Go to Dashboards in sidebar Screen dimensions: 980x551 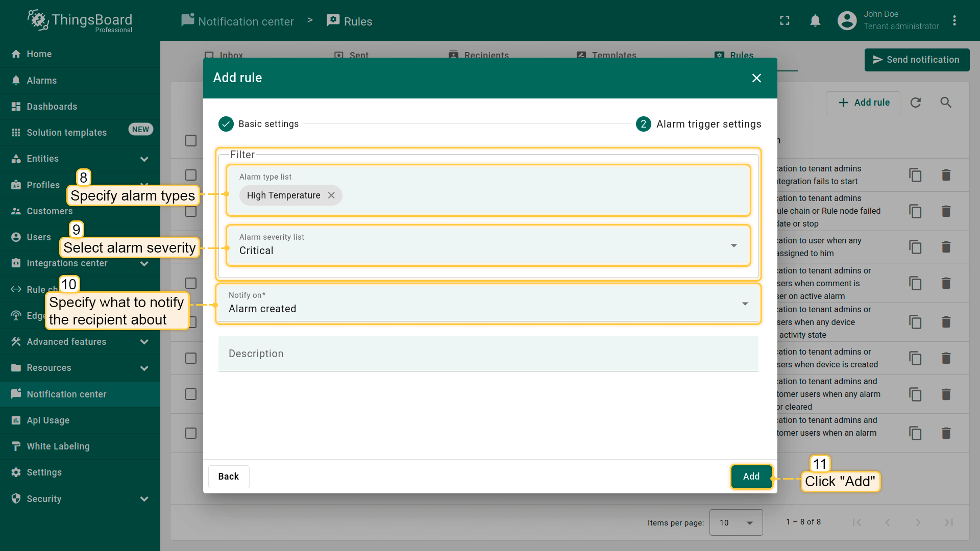point(52,107)
